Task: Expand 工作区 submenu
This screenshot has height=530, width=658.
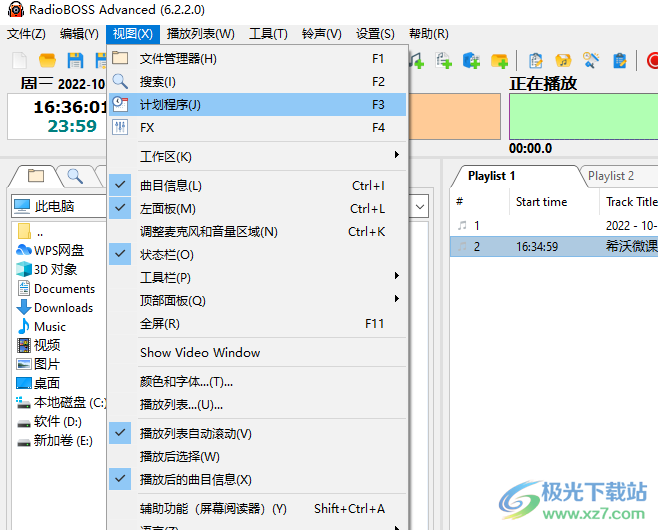Action: [x=257, y=157]
